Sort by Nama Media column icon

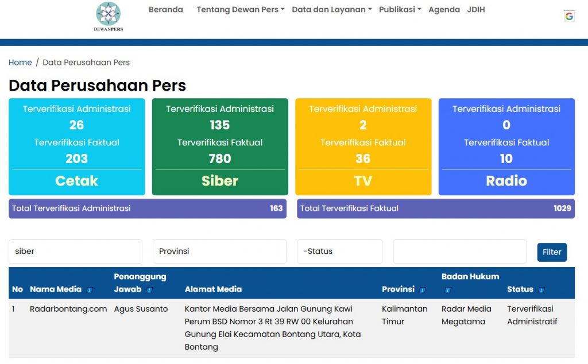point(90,290)
